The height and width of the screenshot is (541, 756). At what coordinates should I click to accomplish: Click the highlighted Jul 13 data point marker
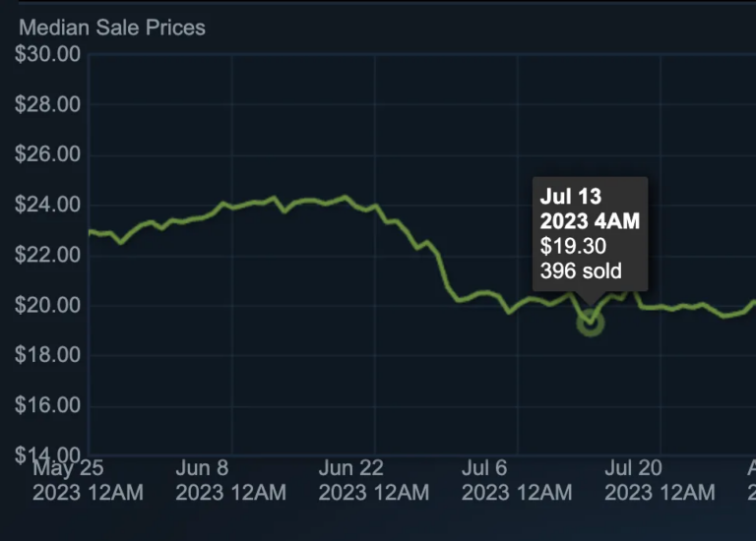tap(590, 321)
